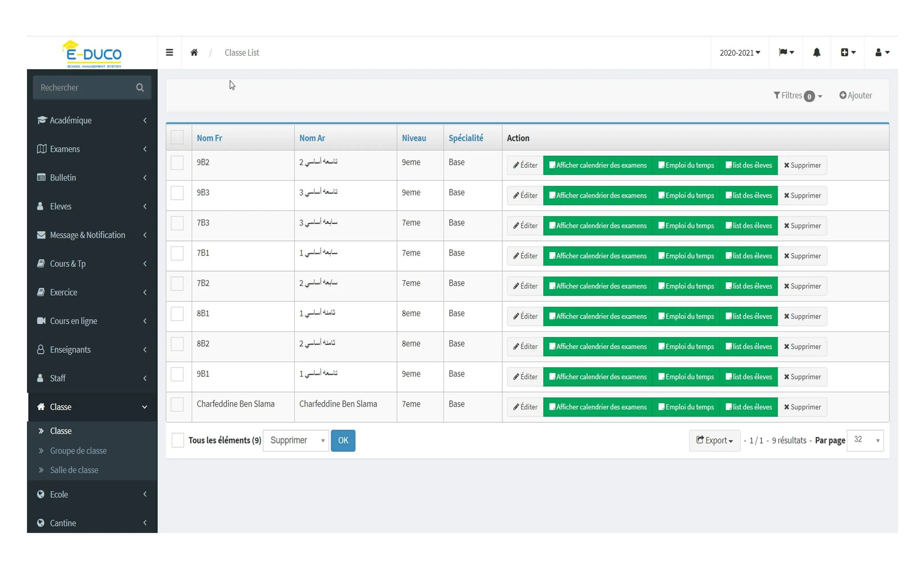Check the 9B1 row checkbox
924x564 pixels.
(x=177, y=374)
